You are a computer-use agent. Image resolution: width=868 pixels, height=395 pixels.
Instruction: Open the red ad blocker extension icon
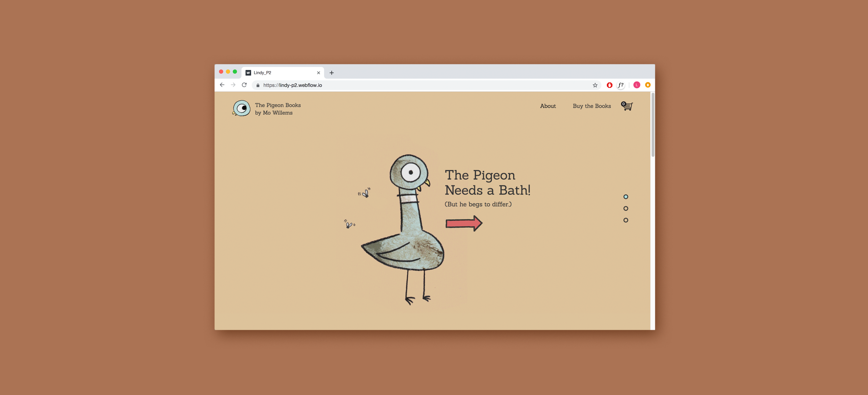tap(609, 85)
